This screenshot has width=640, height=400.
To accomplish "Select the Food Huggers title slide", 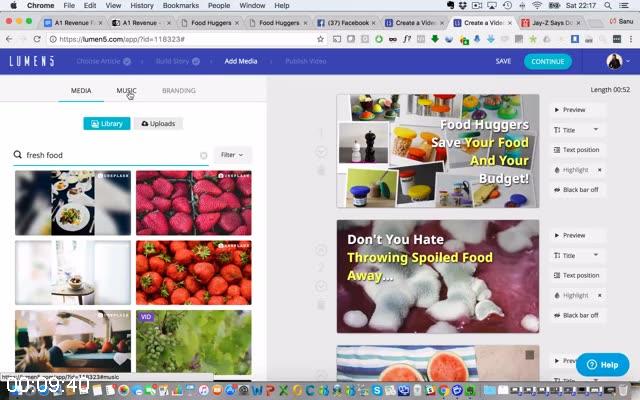I will 438,151.
